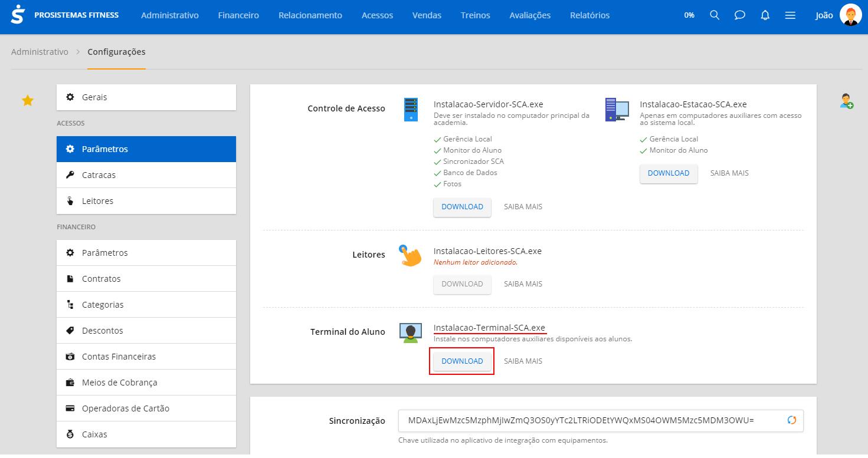
Task: Click the tag icon beside Descontos
Action: pyautogui.click(x=70, y=331)
